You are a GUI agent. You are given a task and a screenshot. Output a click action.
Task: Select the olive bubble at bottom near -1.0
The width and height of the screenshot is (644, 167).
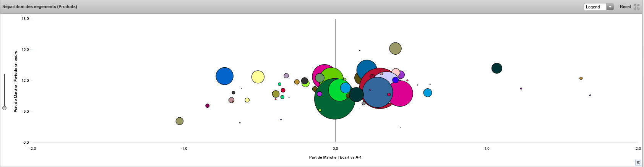click(179, 121)
